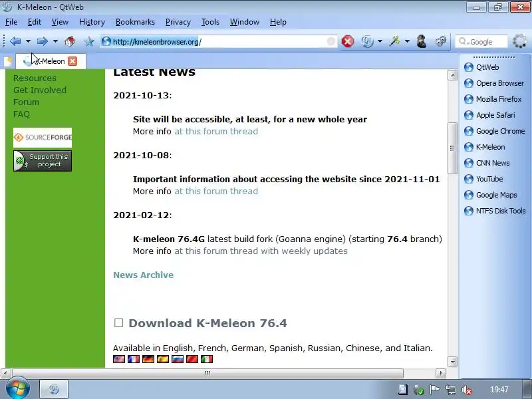Open the Edit menu
This screenshot has height=399, width=532.
coord(35,22)
